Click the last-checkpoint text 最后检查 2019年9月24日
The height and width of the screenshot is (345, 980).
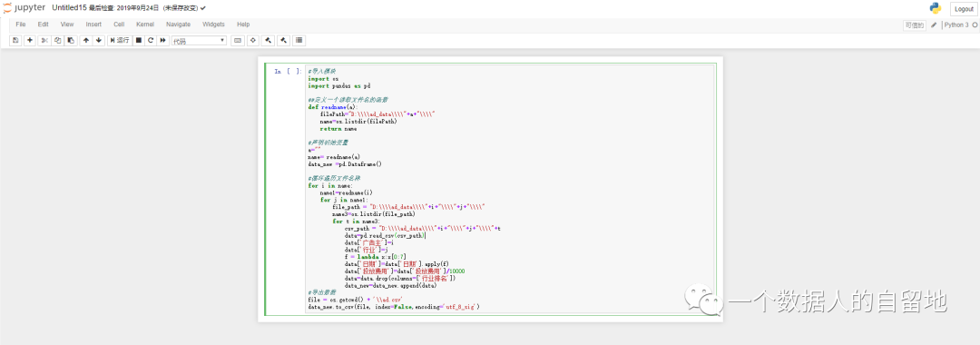pyautogui.click(x=124, y=8)
